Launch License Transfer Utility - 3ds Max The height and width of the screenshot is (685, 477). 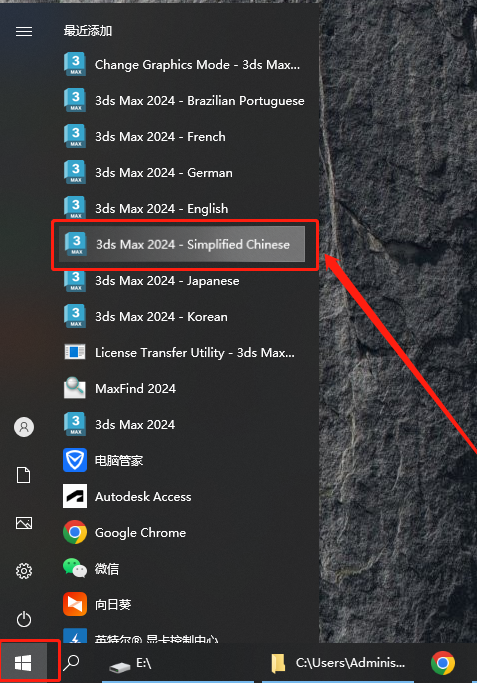pos(182,352)
